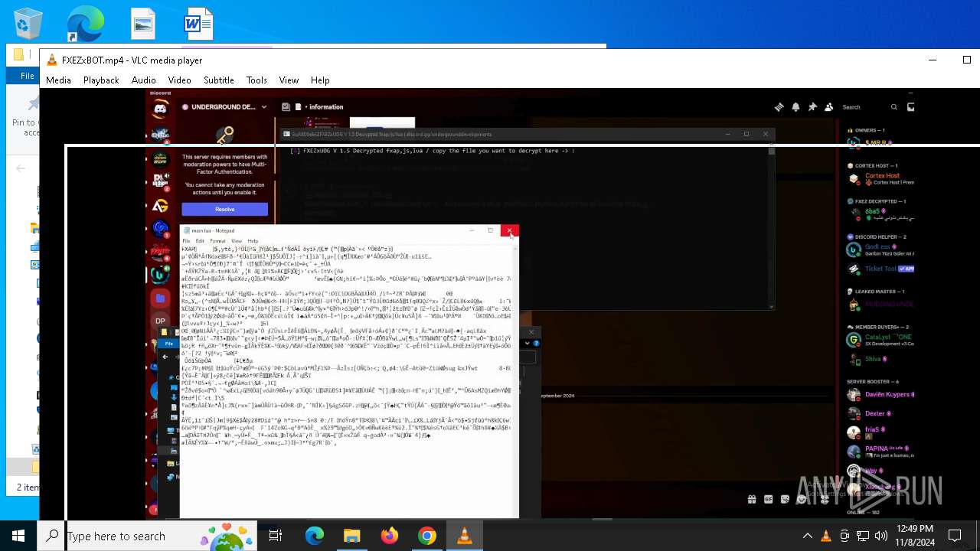Launch Google Chrome from the taskbar
The height and width of the screenshot is (551, 980).
[x=427, y=536]
